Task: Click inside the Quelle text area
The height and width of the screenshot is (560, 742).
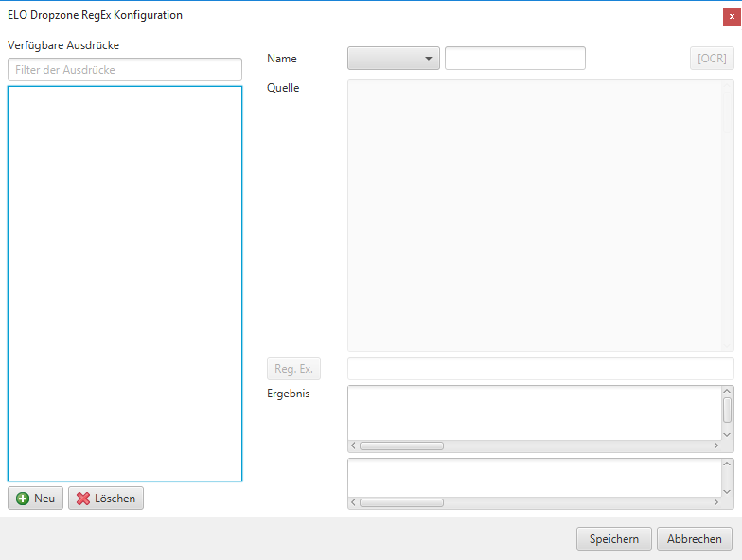Action: (540, 216)
